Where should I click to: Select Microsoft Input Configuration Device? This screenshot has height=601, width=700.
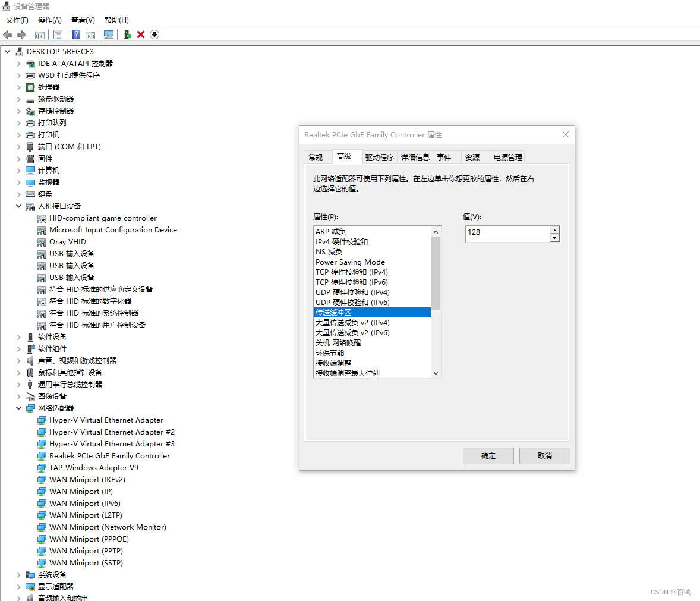pyautogui.click(x=113, y=230)
